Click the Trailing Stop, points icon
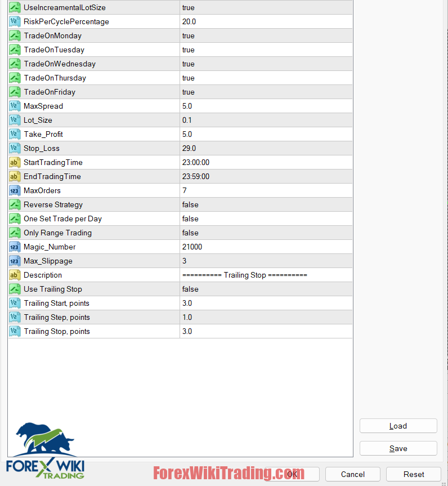The image size is (448, 486). pos(15,331)
